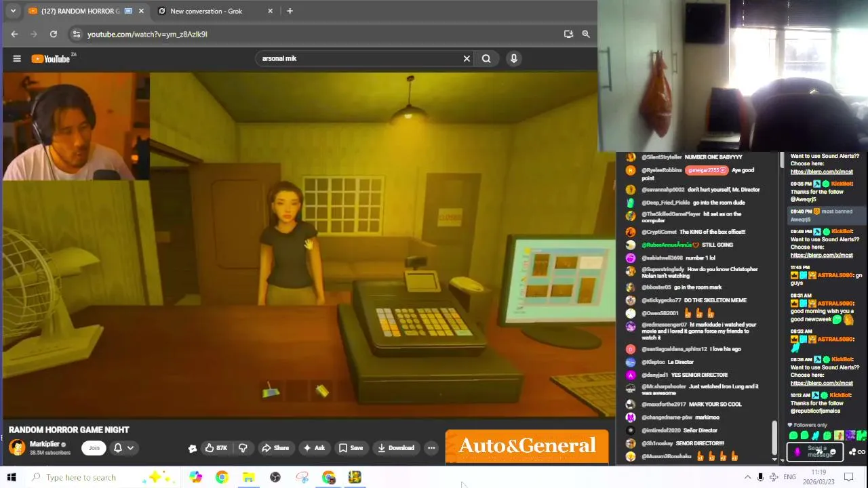Open the tab search dropdown arrow
This screenshot has width=868, height=488.
coord(12,11)
